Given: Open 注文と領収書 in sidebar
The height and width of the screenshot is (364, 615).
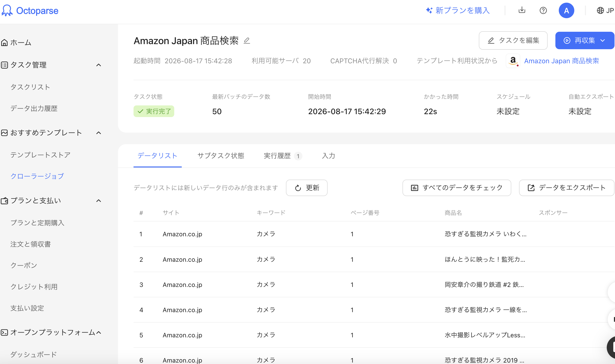Looking at the screenshot, I should click(x=30, y=244).
